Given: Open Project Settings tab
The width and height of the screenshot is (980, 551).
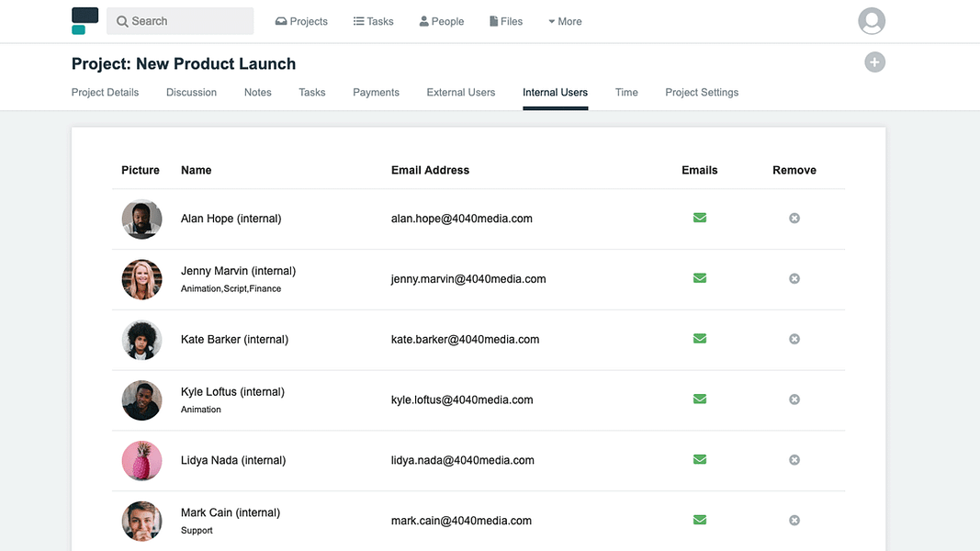Looking at the screenshot, I should pos(702,93).
